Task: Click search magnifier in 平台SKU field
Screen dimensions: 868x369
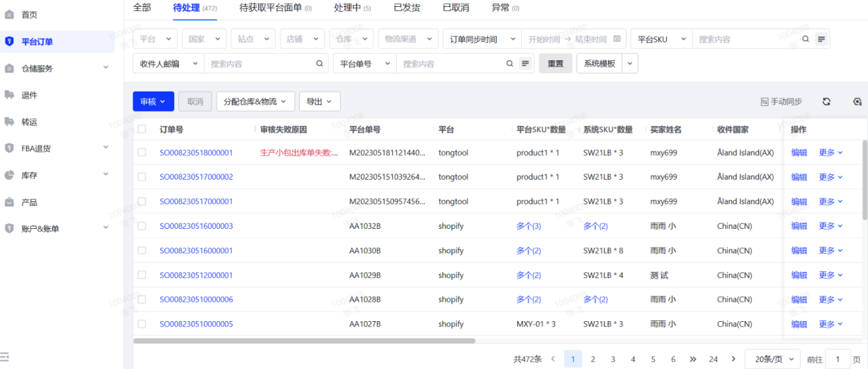Action: 806,39
